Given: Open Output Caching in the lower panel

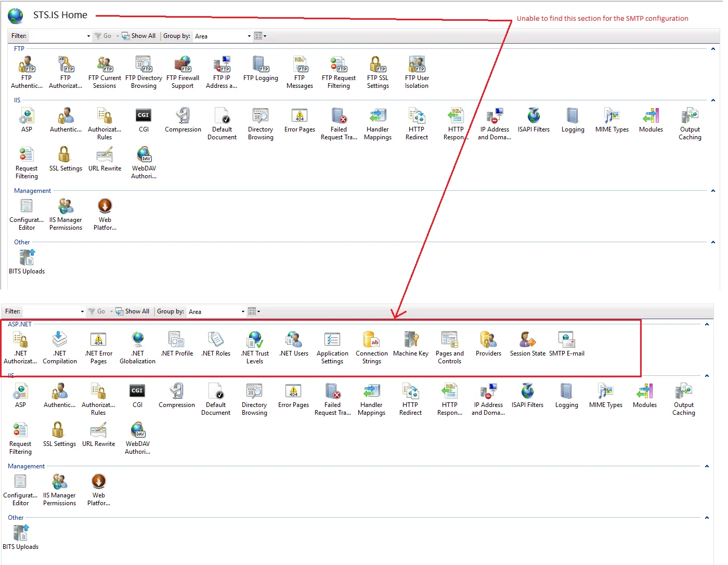Looking at the screenshot, I should pos(683,391).
